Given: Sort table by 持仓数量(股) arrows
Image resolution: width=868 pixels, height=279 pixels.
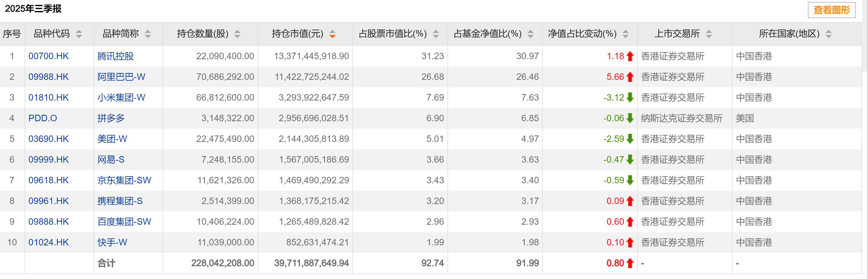Looking at the screenshot, I should click(x=237, y=34).
